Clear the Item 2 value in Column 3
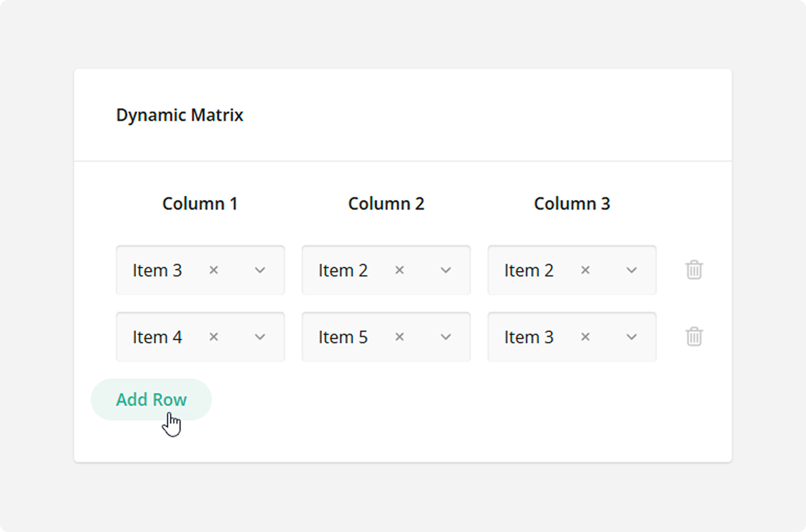 tap(585, 270)
